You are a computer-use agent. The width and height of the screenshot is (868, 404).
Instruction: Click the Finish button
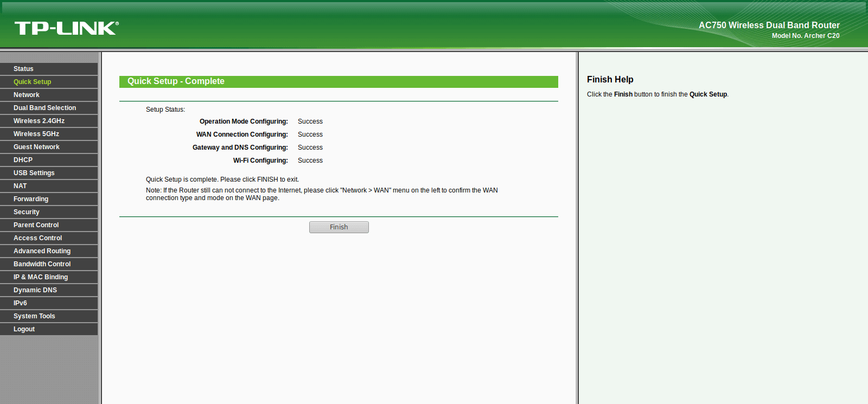point(339,227)
